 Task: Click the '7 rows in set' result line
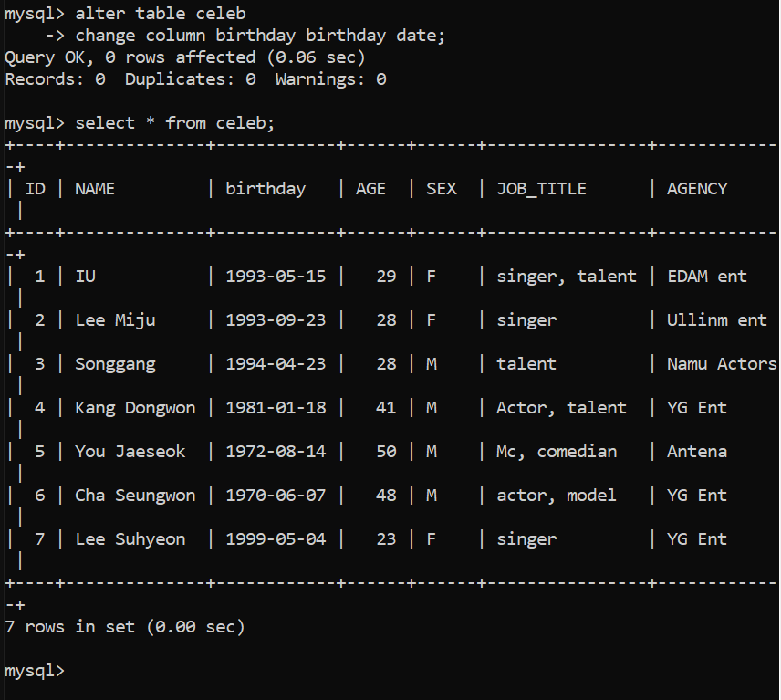coord(124,627)
